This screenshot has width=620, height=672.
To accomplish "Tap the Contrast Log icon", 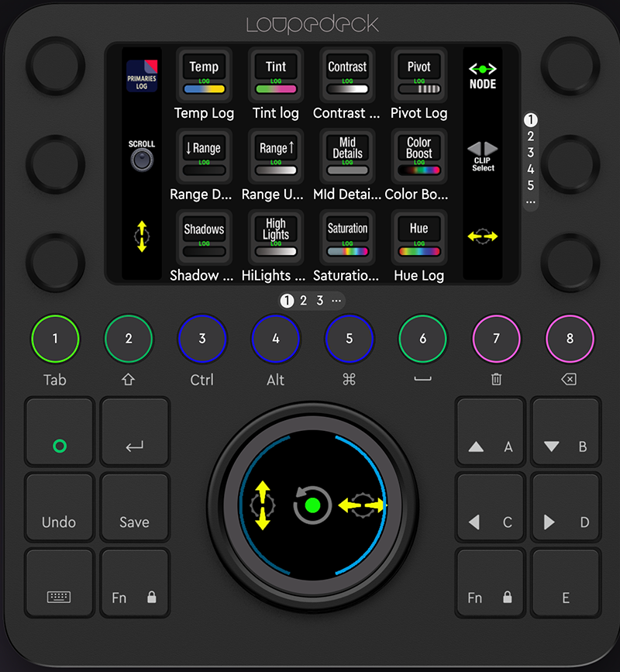I will 346,74.
